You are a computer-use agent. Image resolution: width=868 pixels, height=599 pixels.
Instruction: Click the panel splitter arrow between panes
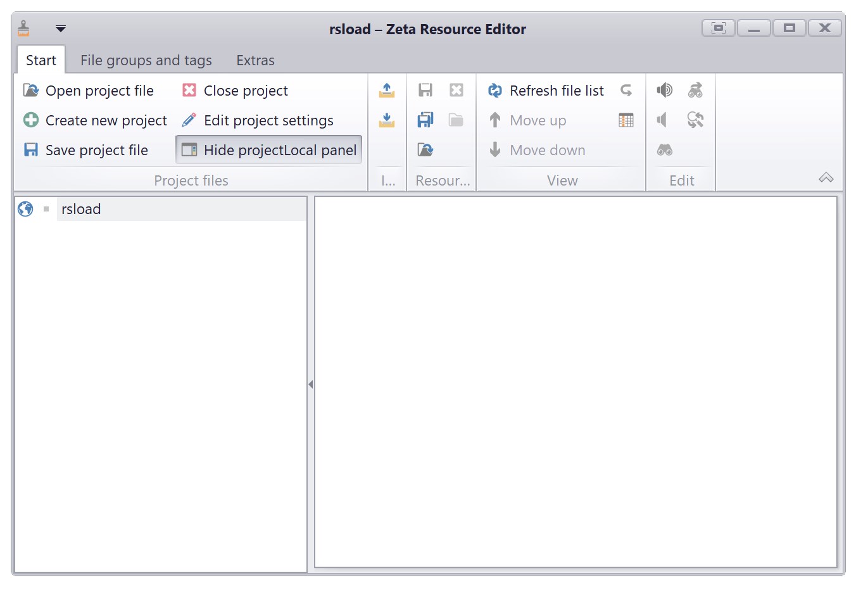pyautogui.click(x=310, y=384)
